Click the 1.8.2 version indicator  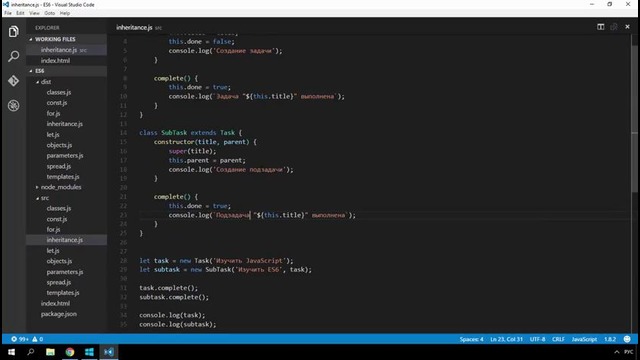coord(610,339)
